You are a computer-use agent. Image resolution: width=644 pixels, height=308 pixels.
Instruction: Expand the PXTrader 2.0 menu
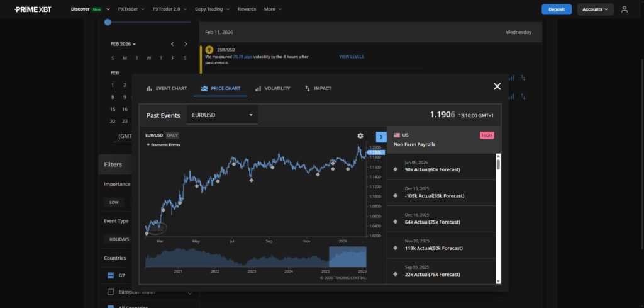click(x=170, y=9)
